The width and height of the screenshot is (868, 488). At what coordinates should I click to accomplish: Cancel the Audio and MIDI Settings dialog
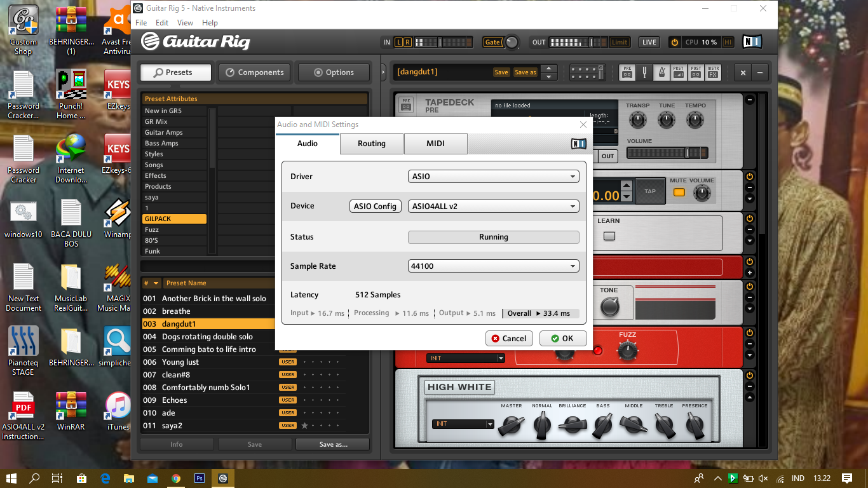coord(508,339)
